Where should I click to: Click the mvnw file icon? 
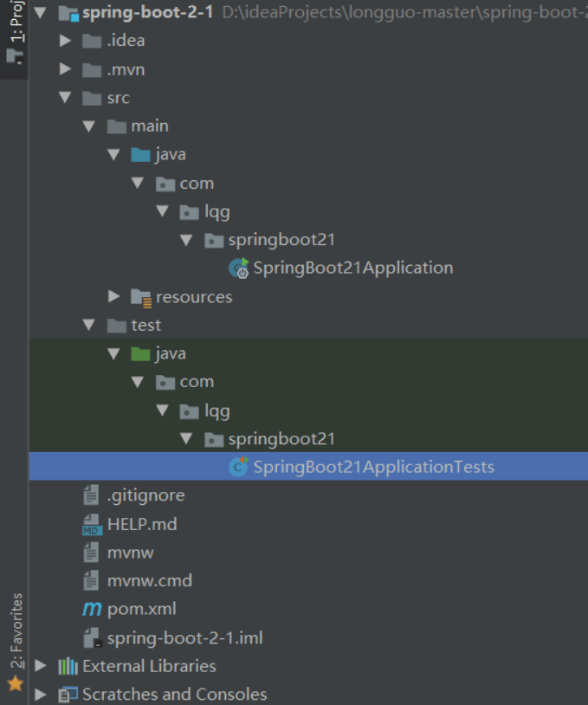click(91, 552)
